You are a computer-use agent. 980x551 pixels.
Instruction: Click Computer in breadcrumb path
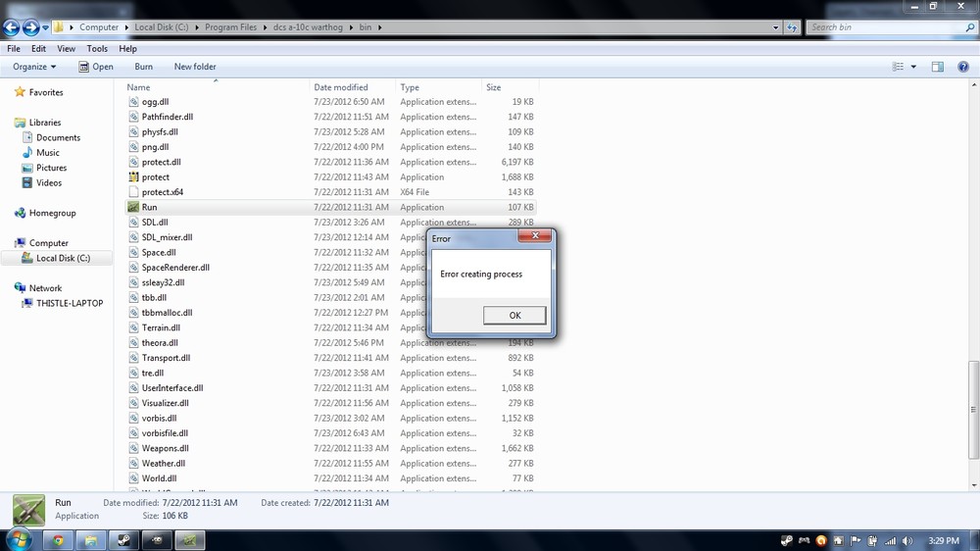pyautogui.click(x=99, y=27)
